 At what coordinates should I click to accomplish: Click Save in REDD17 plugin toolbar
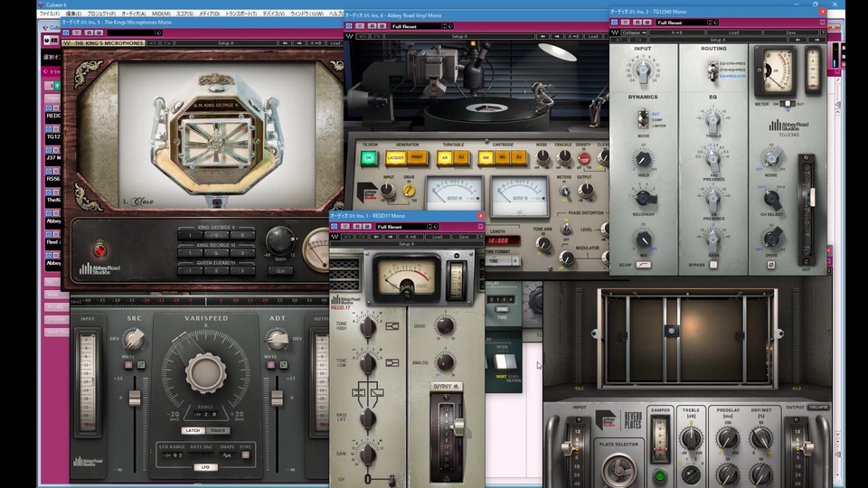(x=463, y=237)
